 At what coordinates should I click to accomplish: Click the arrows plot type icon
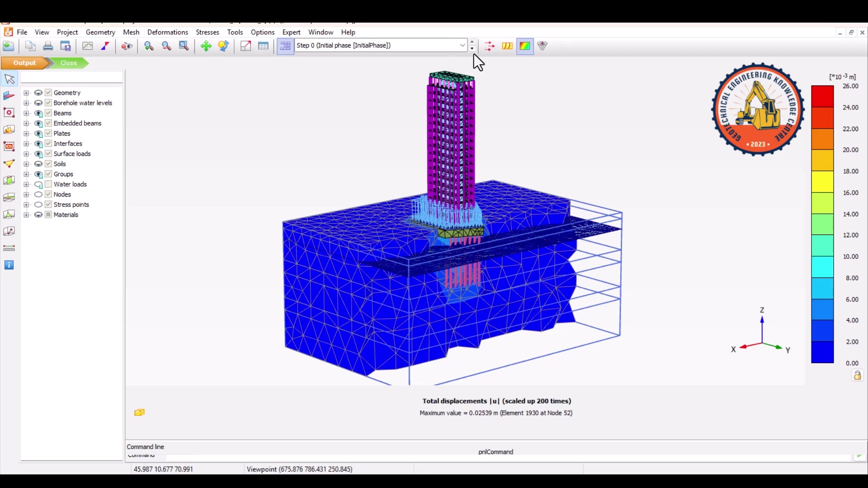tap(489, 46)
